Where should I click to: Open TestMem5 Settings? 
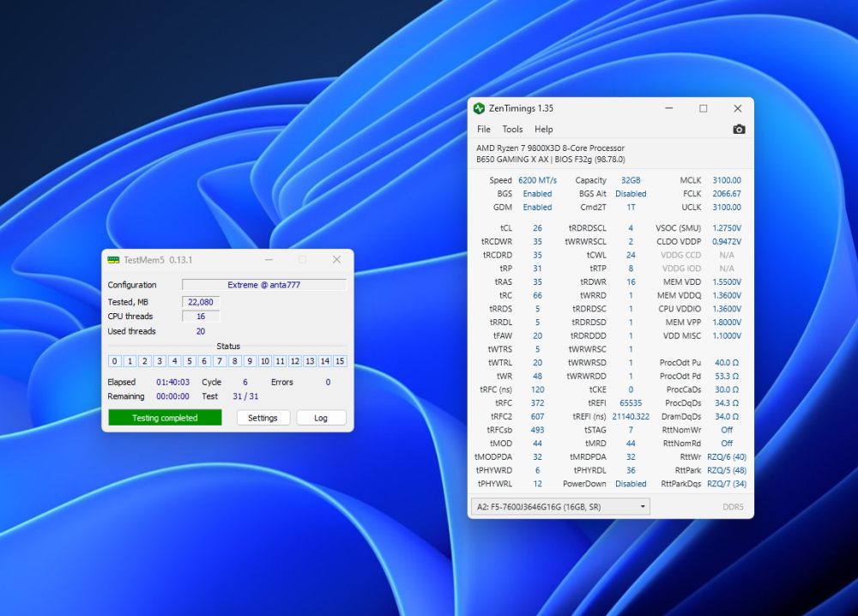pos(263,417)
